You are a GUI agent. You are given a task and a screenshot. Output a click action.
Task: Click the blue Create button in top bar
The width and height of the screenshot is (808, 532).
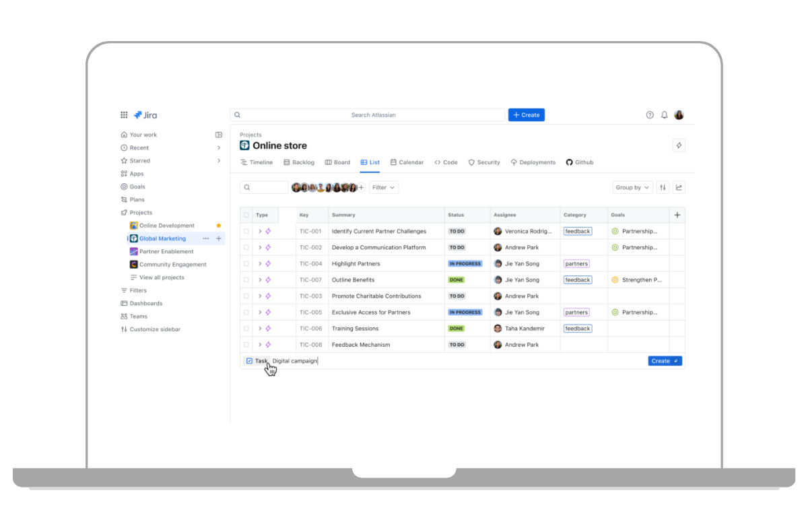coord(526,115)
